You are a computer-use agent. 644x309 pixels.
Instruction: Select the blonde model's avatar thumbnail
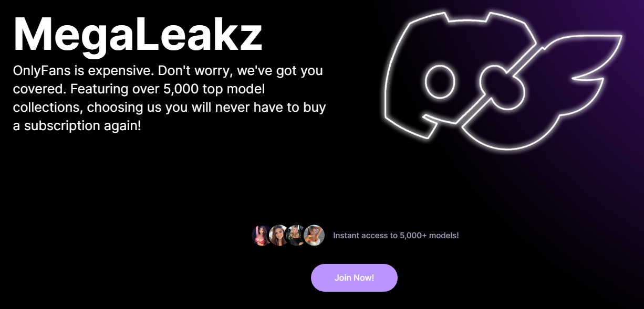pos(296,235)
